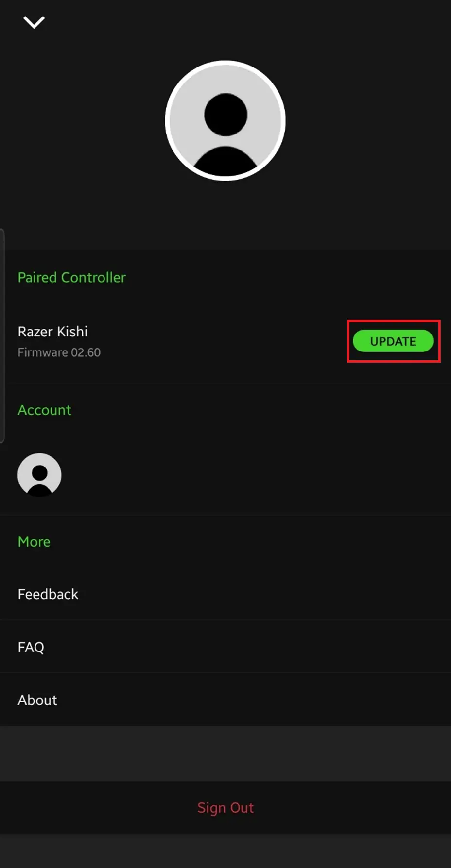451x868 pixels.
Task: Click the More section heading
Action: pos(34,541)
